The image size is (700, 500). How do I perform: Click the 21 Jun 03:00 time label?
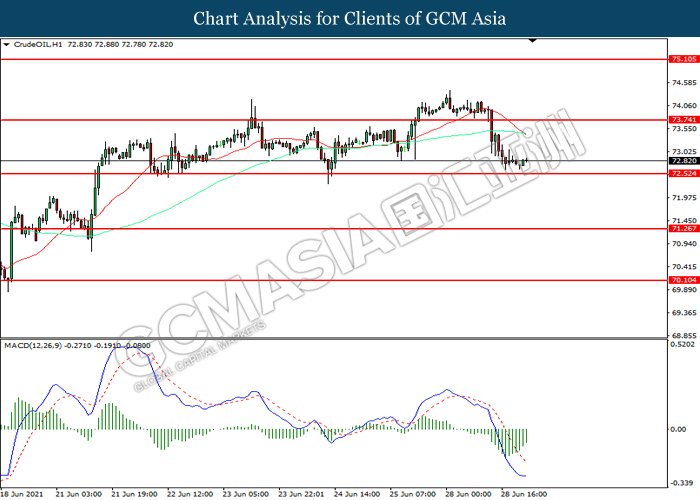click(x=79, y=494)
